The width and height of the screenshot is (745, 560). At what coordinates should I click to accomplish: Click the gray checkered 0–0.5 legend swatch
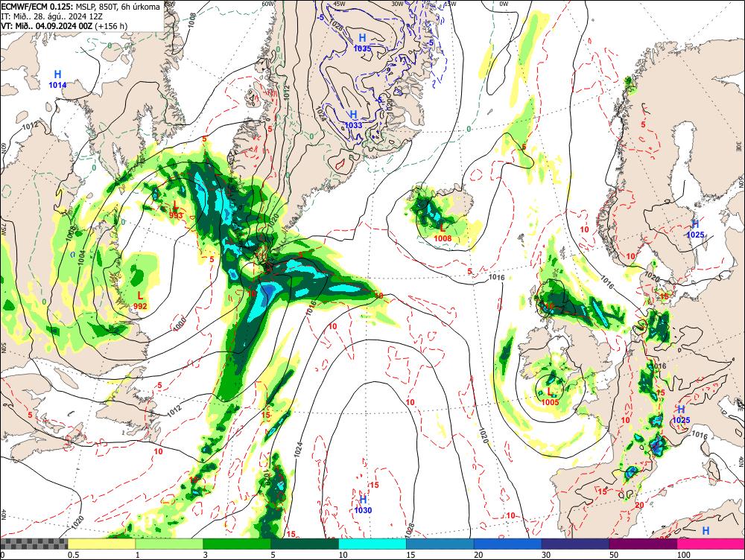[34, 544]
